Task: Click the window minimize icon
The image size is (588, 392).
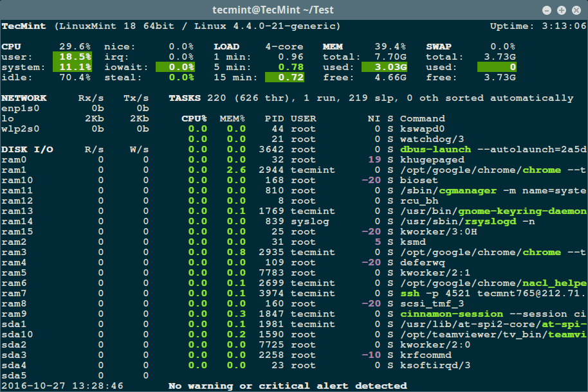Action: coord(548,10)
